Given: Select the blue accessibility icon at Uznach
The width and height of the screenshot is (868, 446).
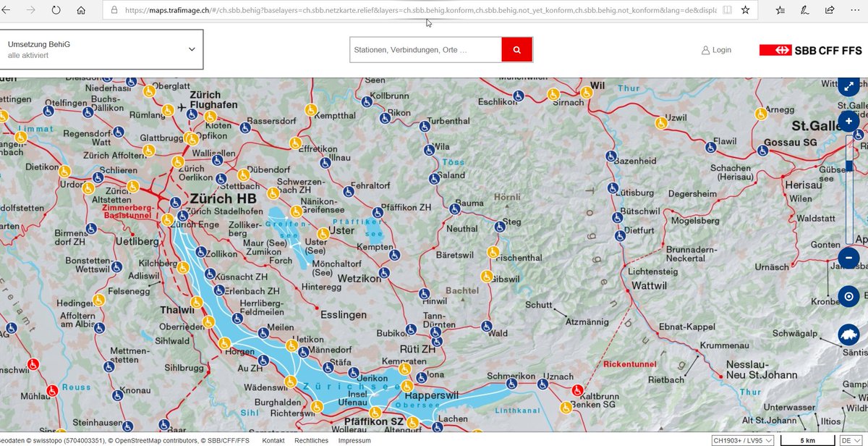Looking at the screenshot, I should [543, 385].
